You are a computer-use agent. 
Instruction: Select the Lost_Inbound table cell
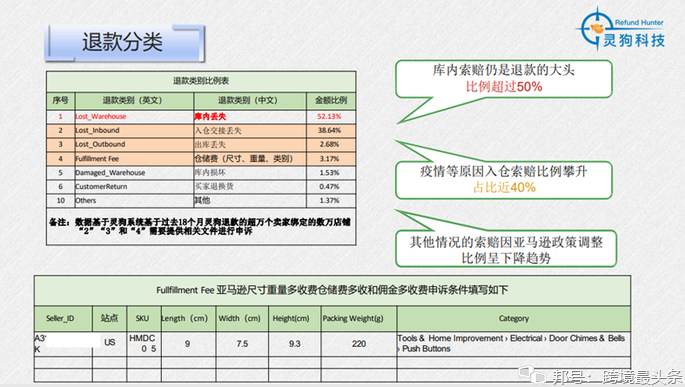click(x=134, y=131)
